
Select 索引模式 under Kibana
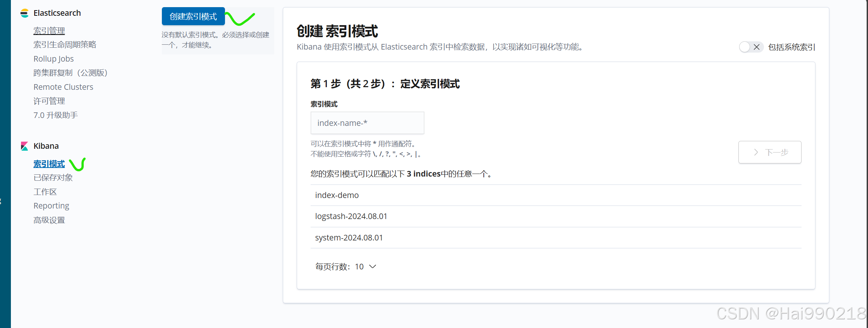[x=49, y=164]
